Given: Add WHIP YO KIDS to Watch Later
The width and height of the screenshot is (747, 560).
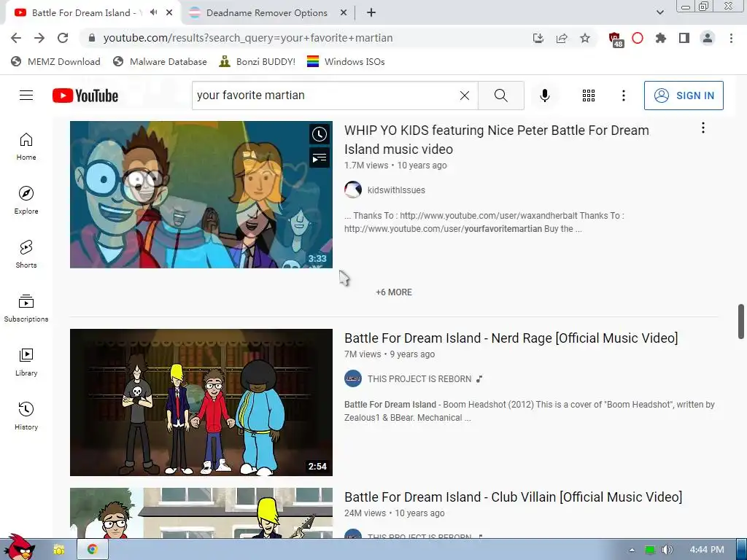Looking at the screenshot, I should (320, 134).
